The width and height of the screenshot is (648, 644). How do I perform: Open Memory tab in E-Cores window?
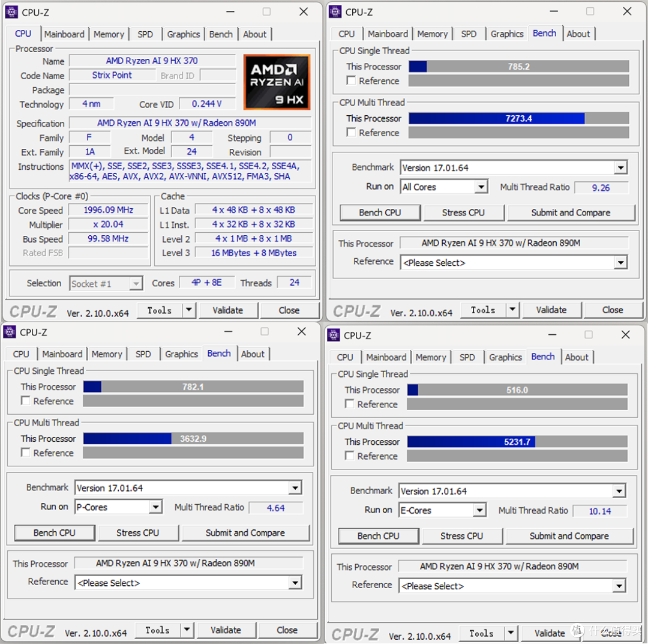(431, 358)
